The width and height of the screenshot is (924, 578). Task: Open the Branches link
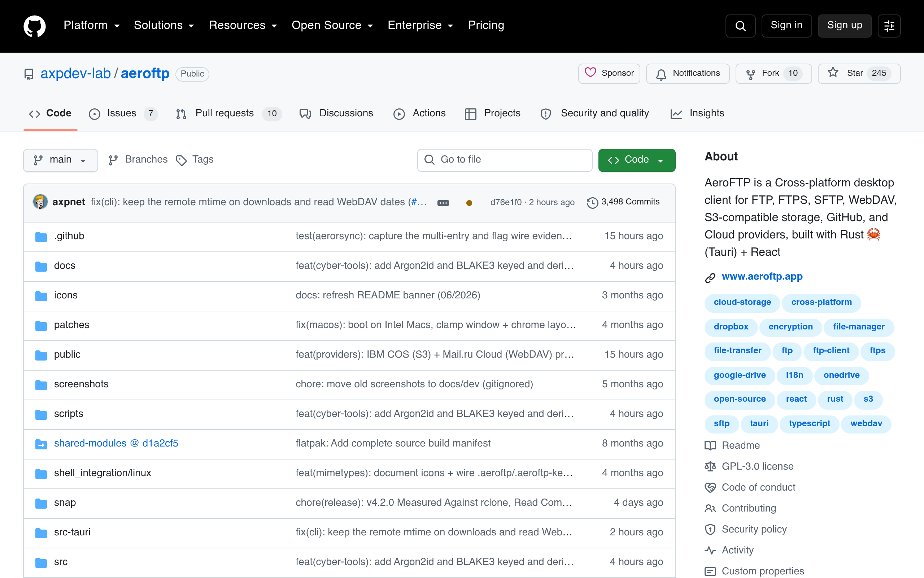(x=138, y=160)
